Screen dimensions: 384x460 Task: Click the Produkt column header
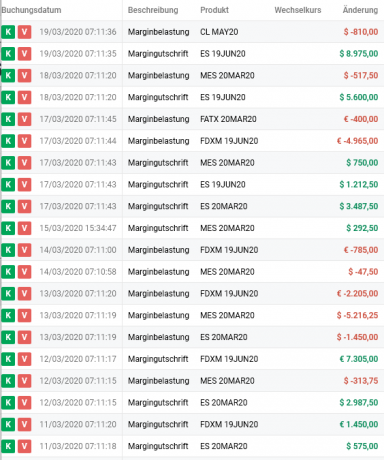214,10
